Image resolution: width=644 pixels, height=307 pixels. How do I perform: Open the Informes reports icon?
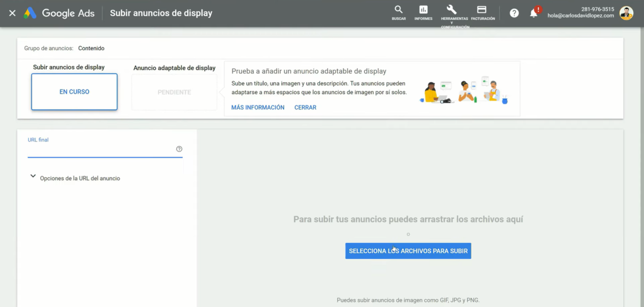[423, 11]
